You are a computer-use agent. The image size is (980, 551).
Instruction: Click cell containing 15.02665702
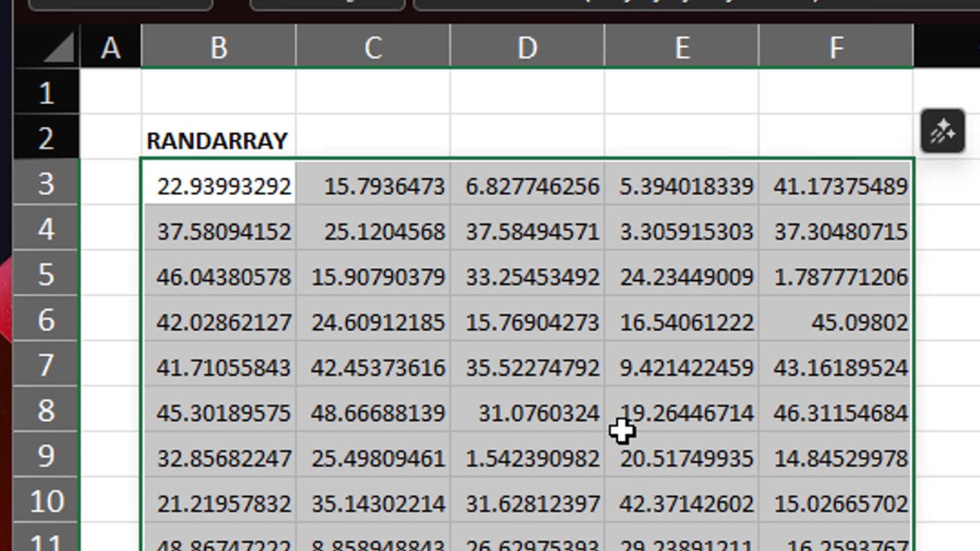pyautogui.click(x=836, y=500)
